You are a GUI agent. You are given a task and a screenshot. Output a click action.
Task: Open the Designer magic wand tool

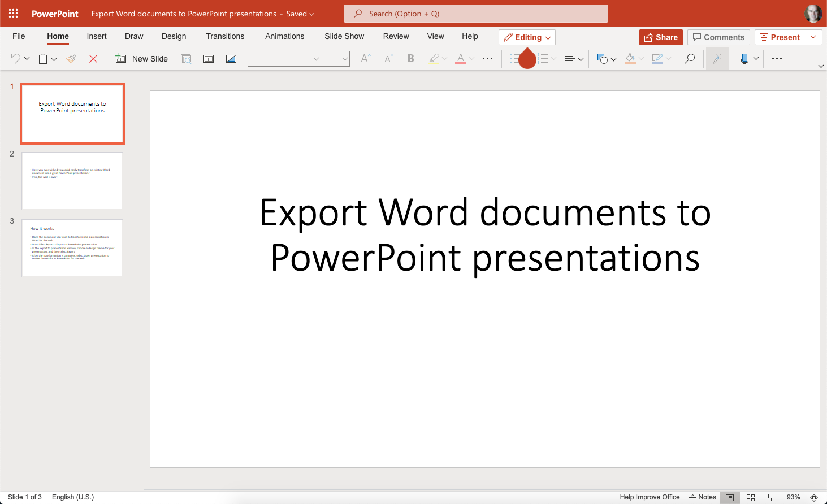click(x=717, y=59)
